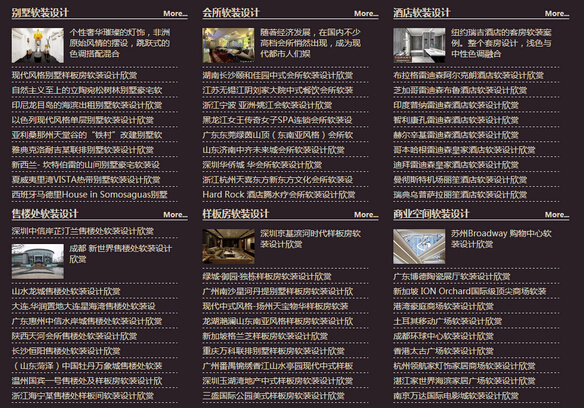Click the 售楼处软装设计 section heading

tap(45, 214)
